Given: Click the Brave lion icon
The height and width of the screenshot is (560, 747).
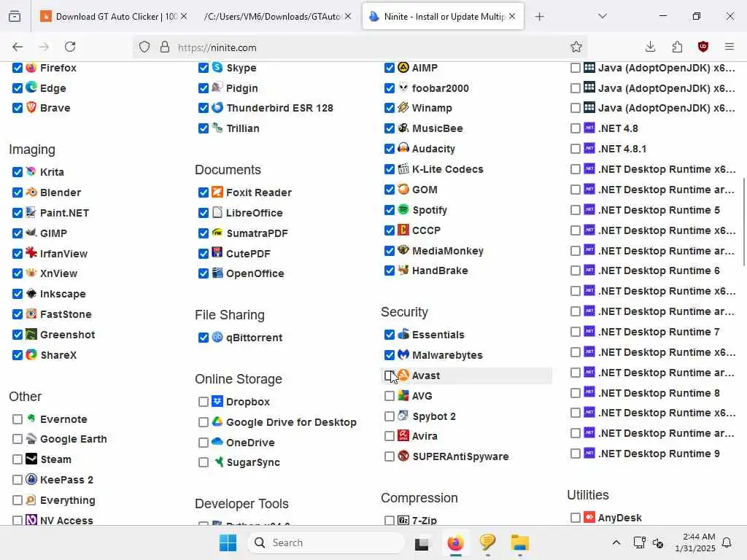Looking at the screenshot, I should 31,108.
